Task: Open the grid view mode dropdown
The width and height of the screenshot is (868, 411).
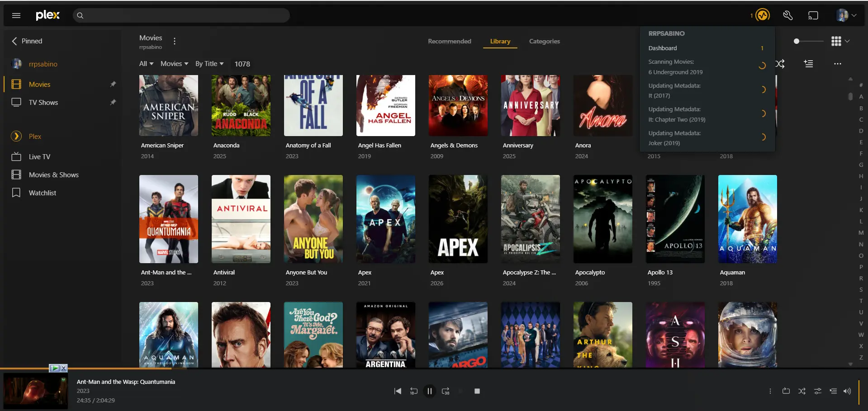Action: pos(840,41)
